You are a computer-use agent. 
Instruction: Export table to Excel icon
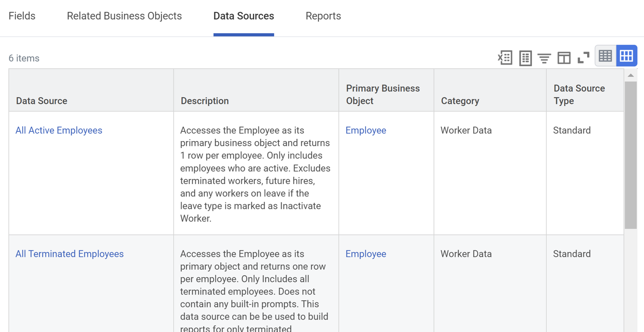505,58
